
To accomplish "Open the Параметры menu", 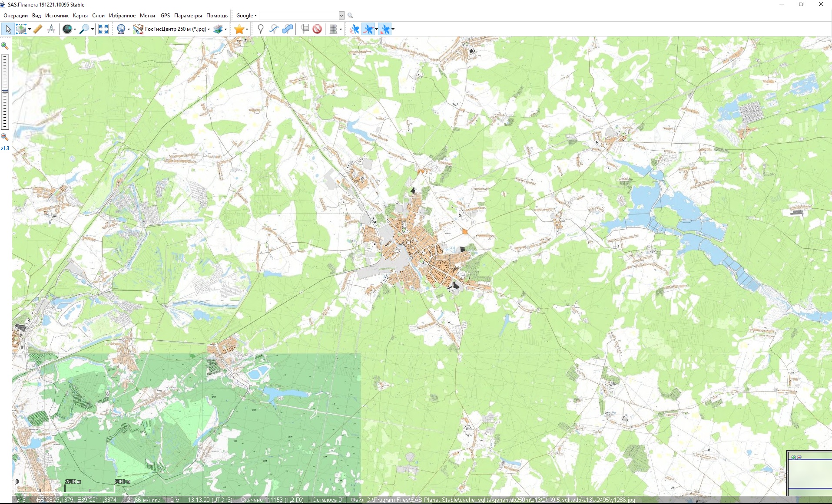I will [x=188, y=16].
